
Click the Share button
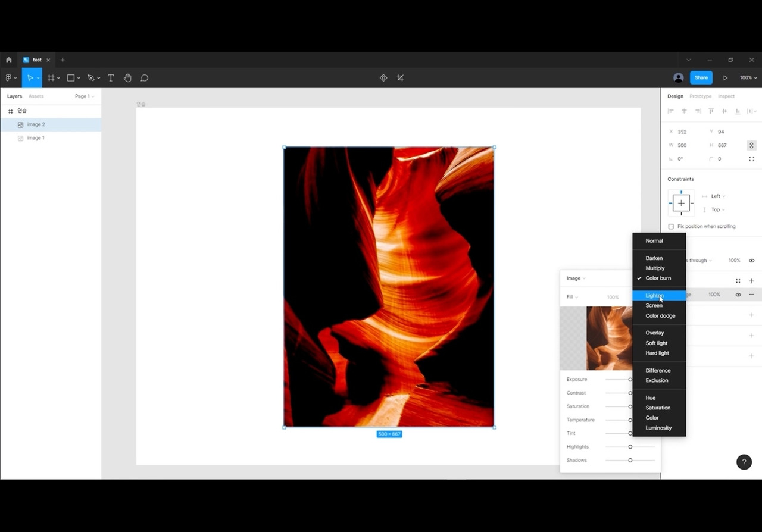[x=701, y=78]
